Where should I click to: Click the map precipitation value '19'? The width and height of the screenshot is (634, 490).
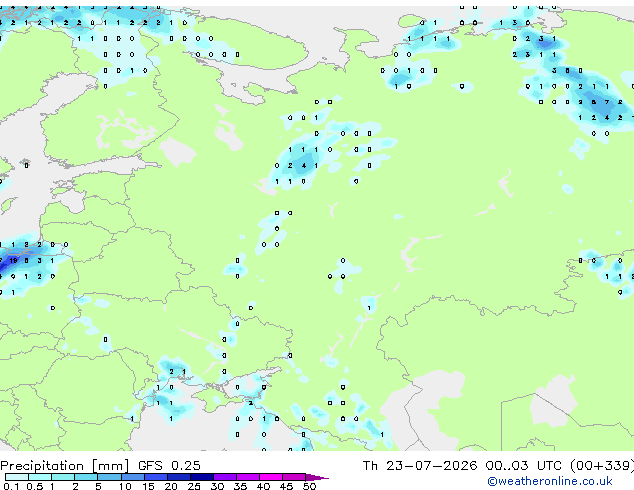pos(13,261)
